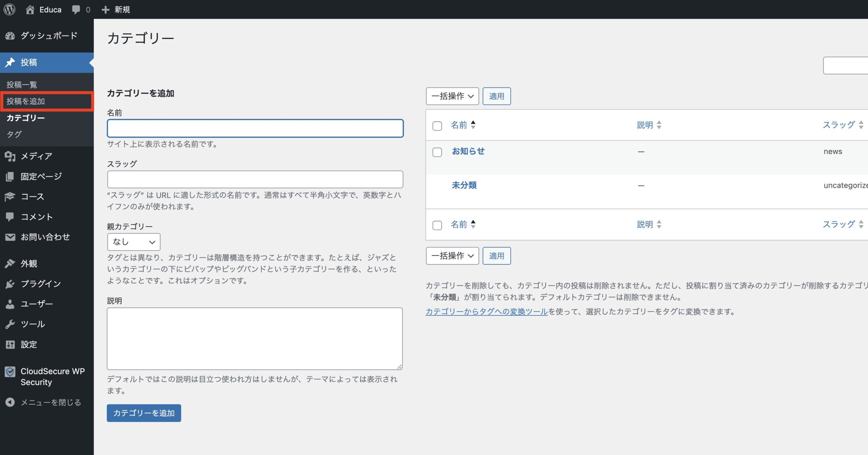The width and height of the screenshot is (868, 455).
Task: Toggle the select-all checkbox in the table header
Action: [437, 126]
